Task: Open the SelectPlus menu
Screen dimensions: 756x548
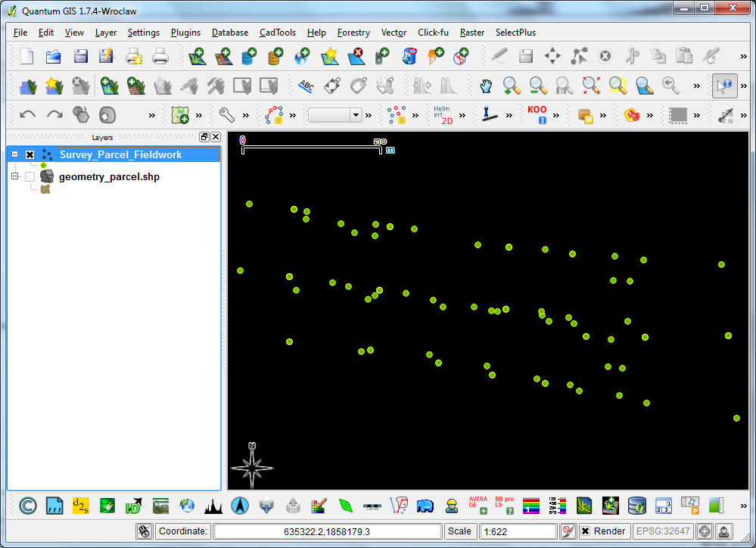Action: pyautogui.click(x=515, y=33)
